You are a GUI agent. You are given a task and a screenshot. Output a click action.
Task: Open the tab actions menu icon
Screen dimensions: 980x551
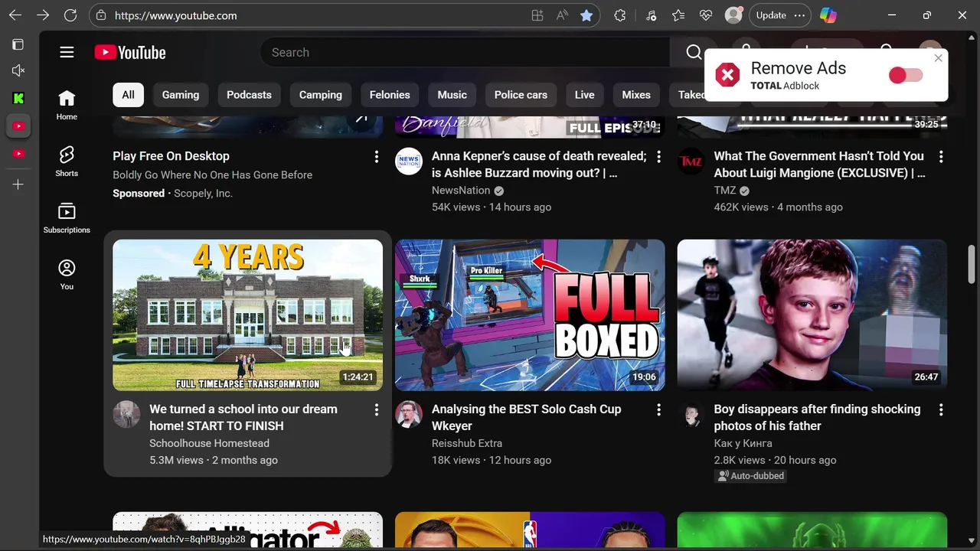18,44
